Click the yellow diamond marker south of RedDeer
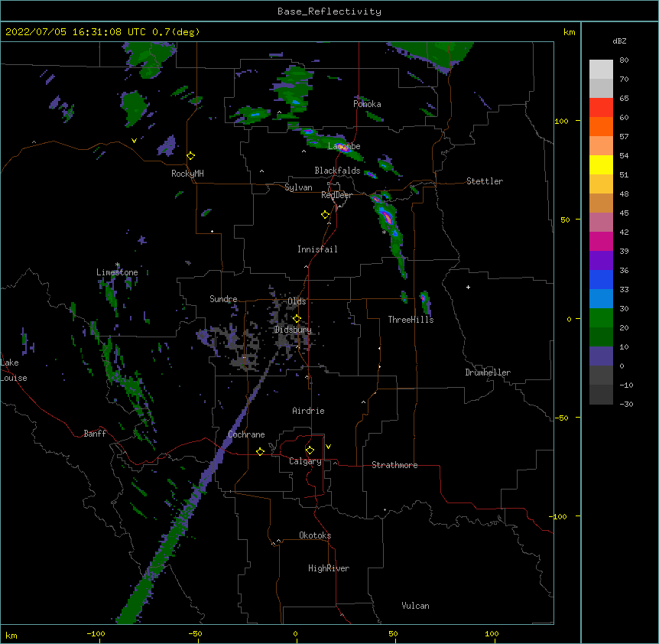 [x=326, y=215]
